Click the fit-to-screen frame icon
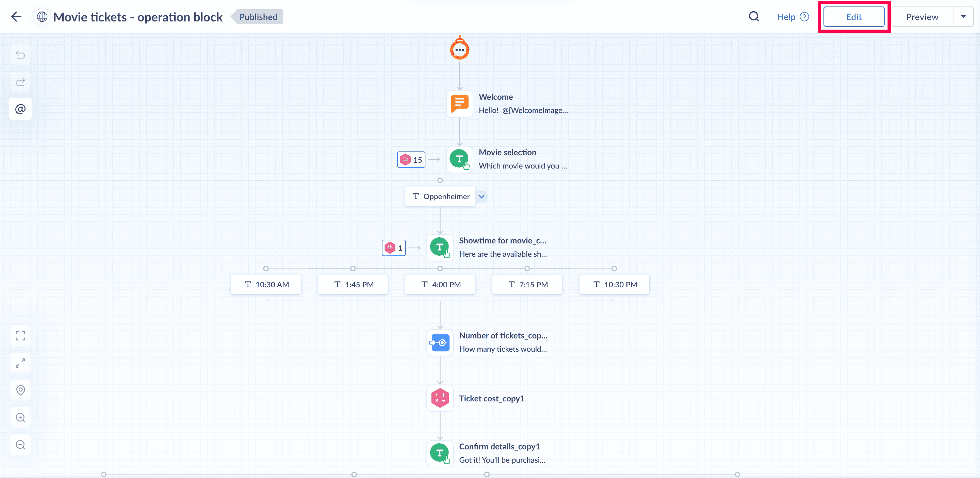Image resolution: width=980 pixels, height=478 pixels. 20,336
